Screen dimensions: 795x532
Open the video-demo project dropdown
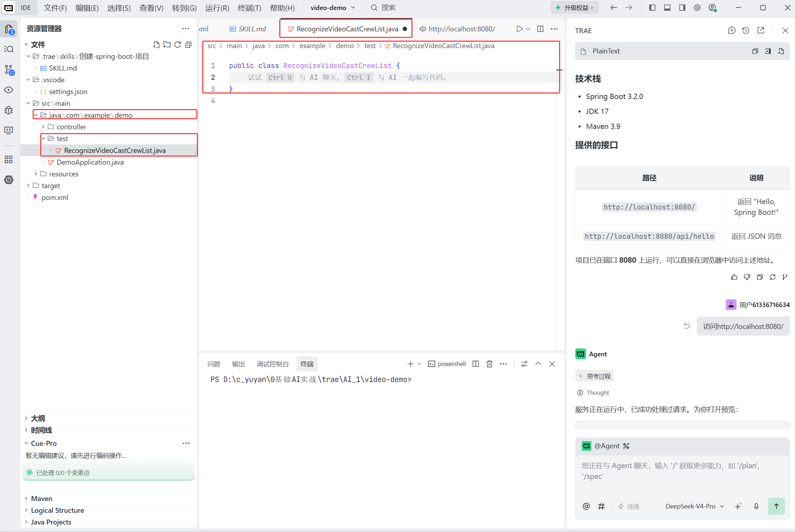pos(333,8)
